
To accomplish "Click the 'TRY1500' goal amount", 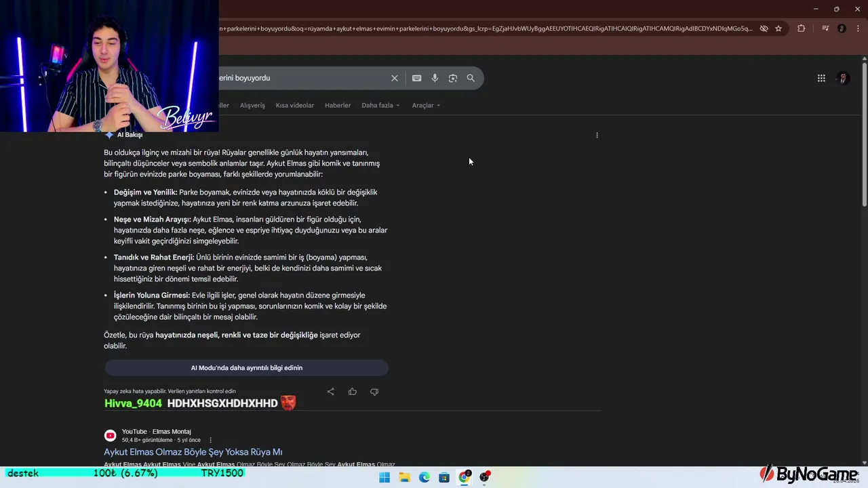I will pos(222,473).
